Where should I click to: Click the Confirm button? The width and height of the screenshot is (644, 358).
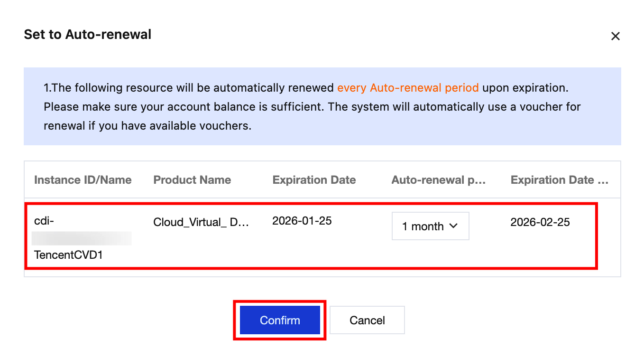[280, 320]
